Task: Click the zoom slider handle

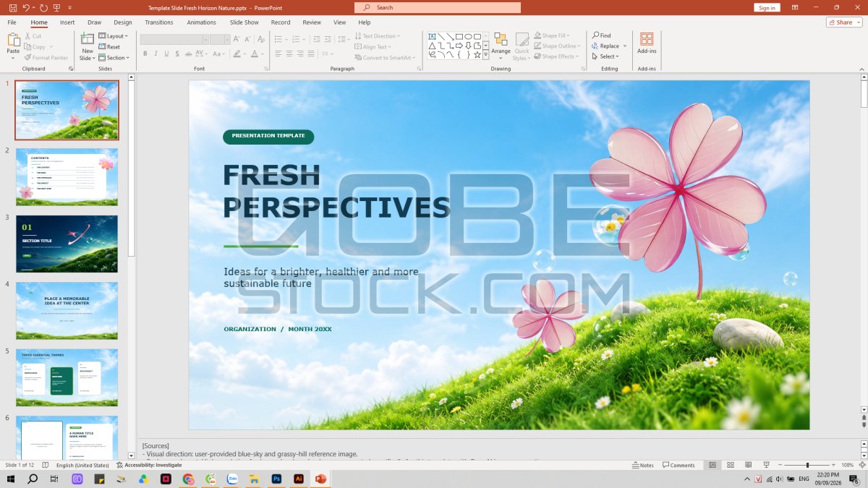Action: tap(807, 465)
